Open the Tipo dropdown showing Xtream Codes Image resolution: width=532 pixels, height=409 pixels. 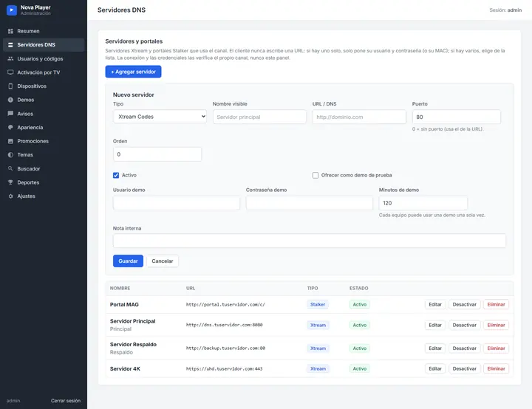[160, 117]
